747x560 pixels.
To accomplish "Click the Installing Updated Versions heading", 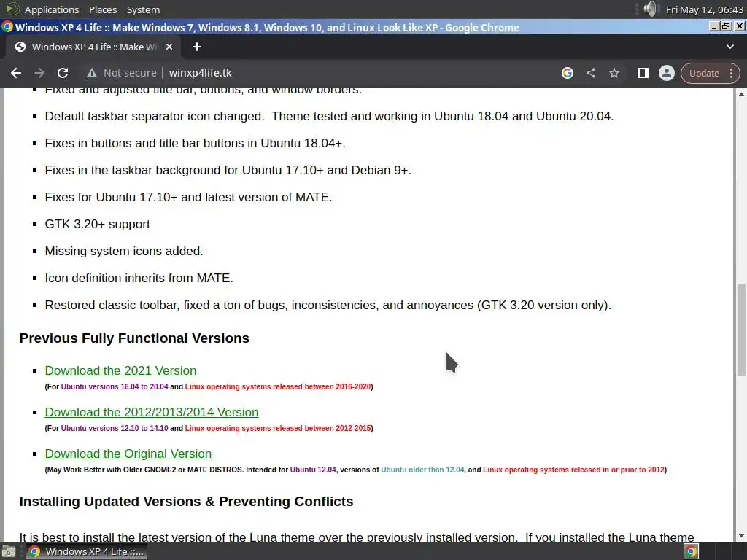I will (186, 502).
